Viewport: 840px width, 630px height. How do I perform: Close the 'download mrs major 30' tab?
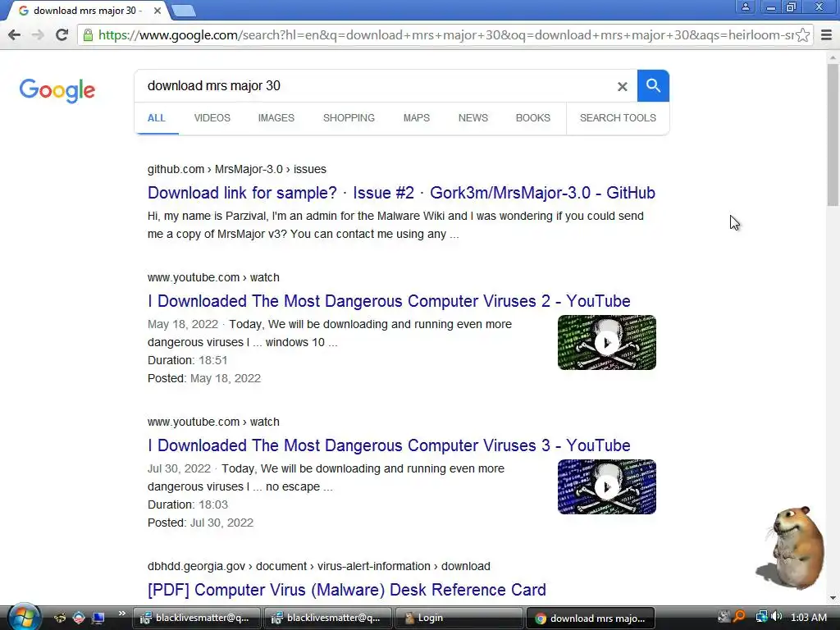click(157, 11)
